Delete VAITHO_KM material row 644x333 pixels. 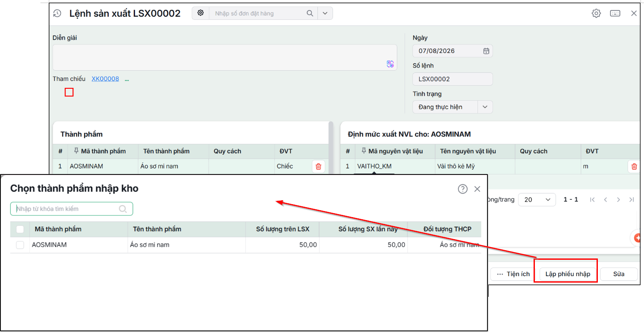(634, 166)
